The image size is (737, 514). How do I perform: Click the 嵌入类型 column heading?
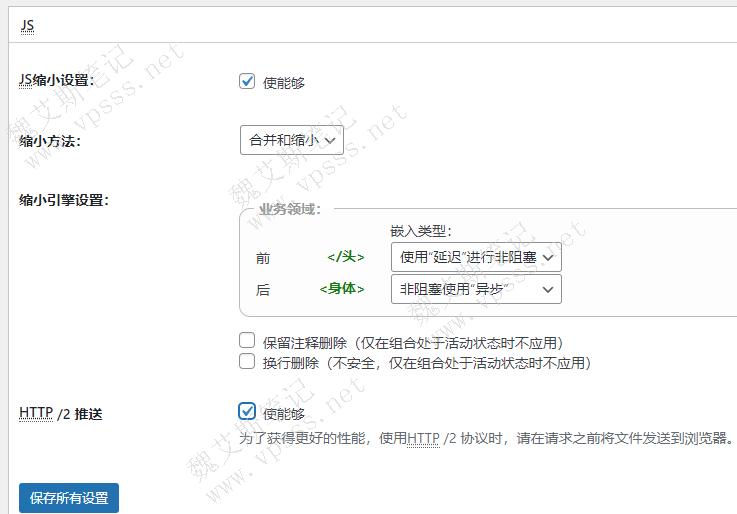[x=421, y=232]
